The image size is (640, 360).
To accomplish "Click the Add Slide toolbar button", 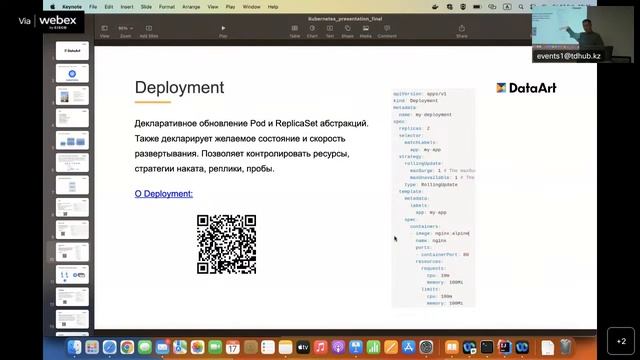I will (149, 31).
